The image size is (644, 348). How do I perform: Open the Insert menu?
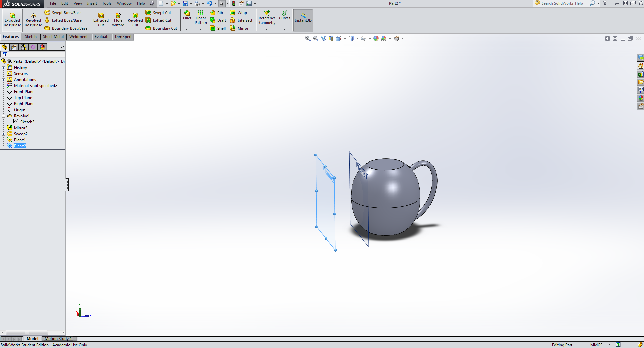click(x=92, y=3)
